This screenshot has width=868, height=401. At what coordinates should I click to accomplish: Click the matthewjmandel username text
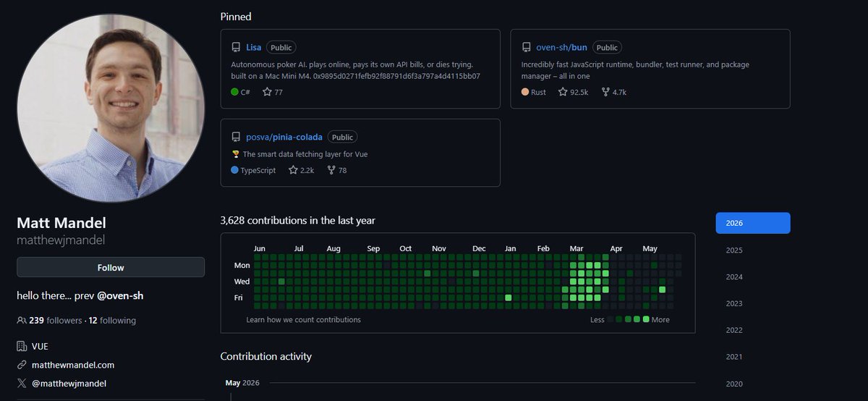tap(61, 240)
